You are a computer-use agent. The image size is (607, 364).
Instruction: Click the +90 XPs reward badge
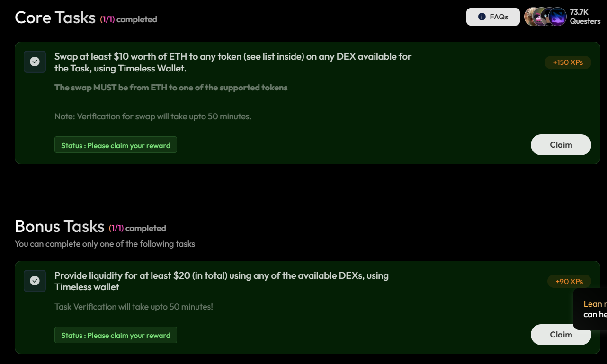point(569,282)
